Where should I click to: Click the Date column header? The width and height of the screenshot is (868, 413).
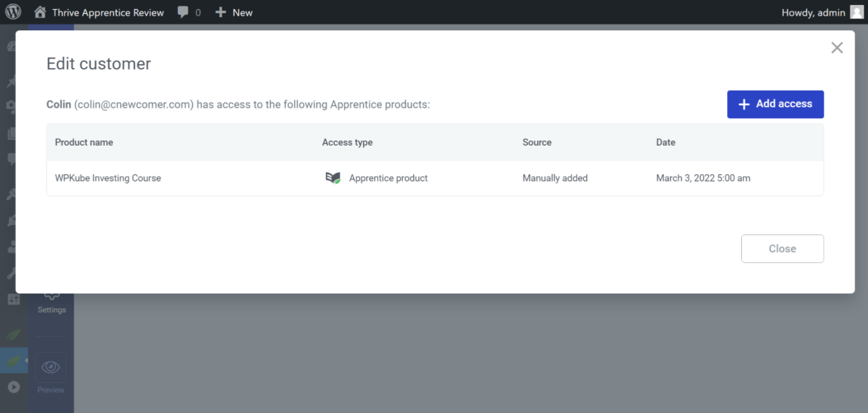tap(666, 143)
